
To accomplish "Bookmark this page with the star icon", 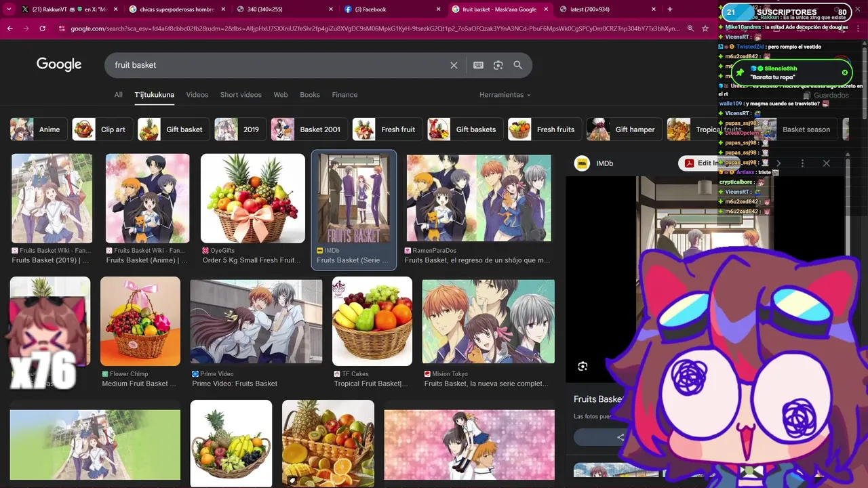I will coord(705,28).
